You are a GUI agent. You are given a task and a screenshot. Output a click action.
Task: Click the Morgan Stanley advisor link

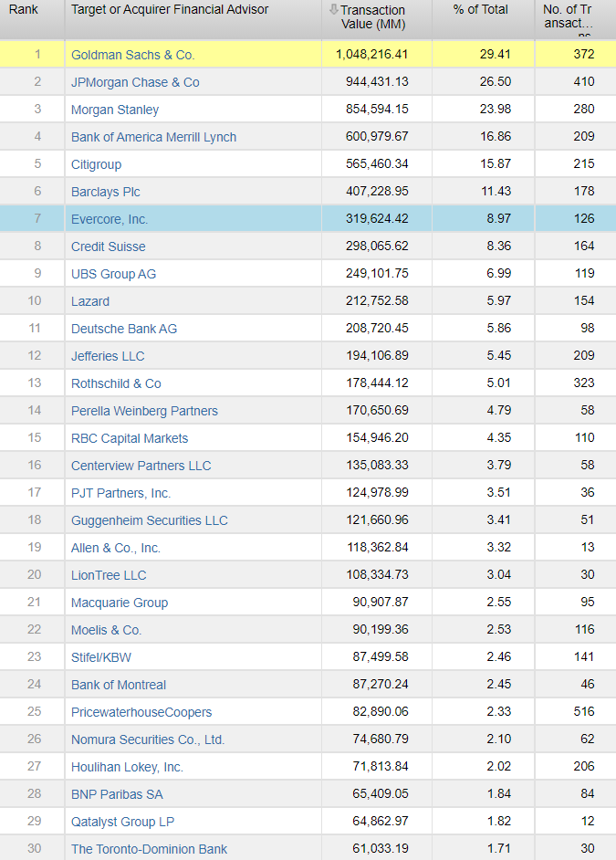pos(115,110)
